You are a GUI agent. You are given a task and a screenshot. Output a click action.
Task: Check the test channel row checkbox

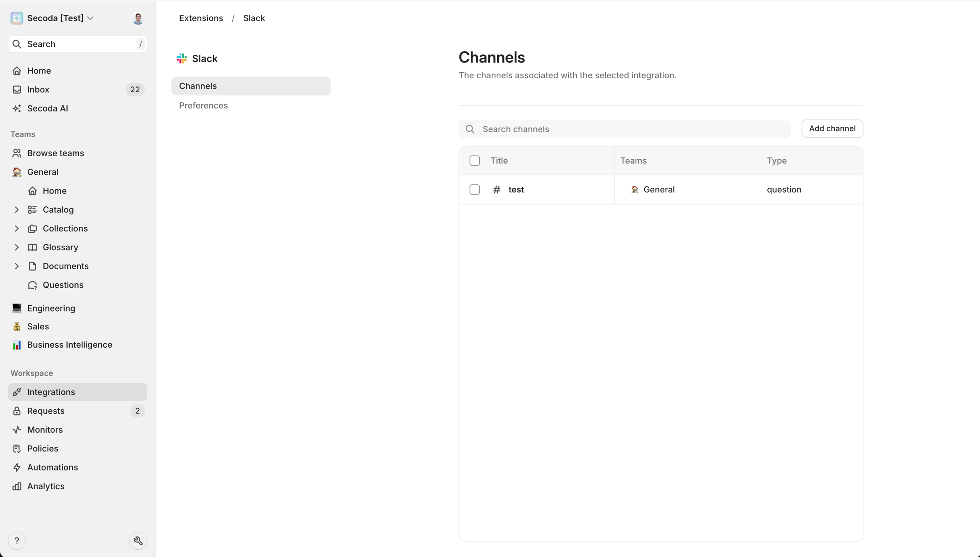tap(475, 189)
